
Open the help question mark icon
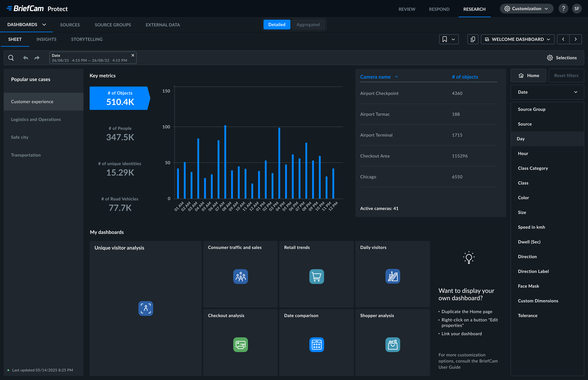tap(563, 9)
